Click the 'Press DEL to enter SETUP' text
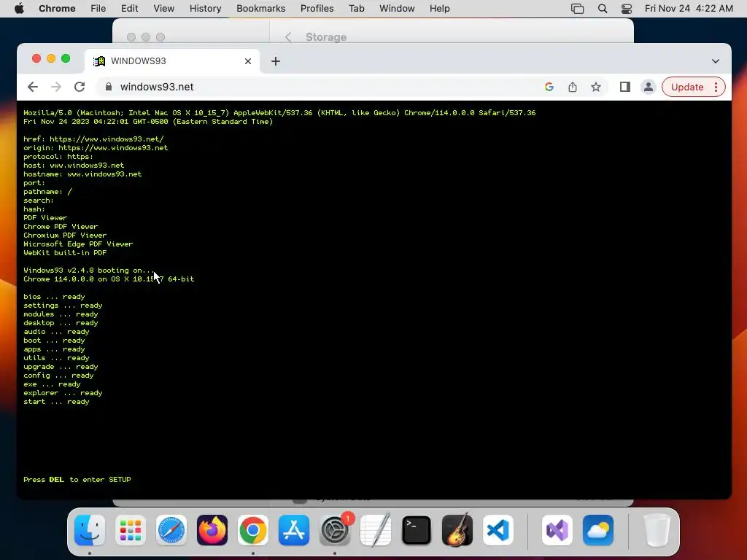Screen dimensions: 747x560 (77, 480)
